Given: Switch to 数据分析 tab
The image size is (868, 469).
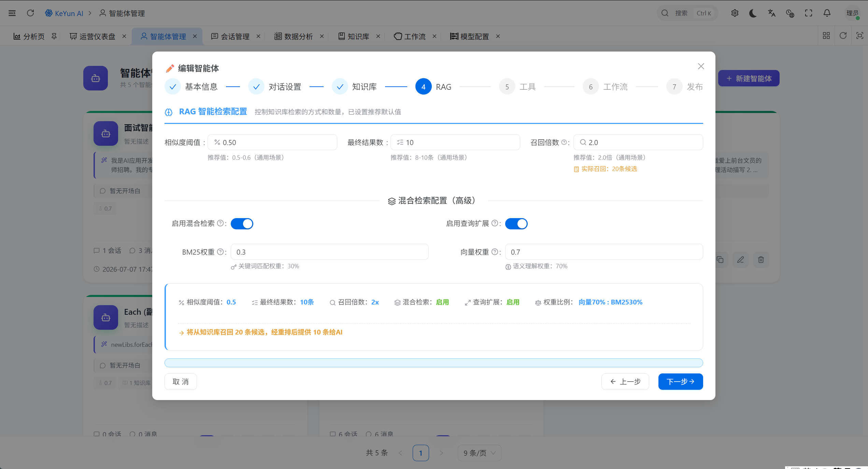Looking at the screenshot, I should (x=294, y=36).
